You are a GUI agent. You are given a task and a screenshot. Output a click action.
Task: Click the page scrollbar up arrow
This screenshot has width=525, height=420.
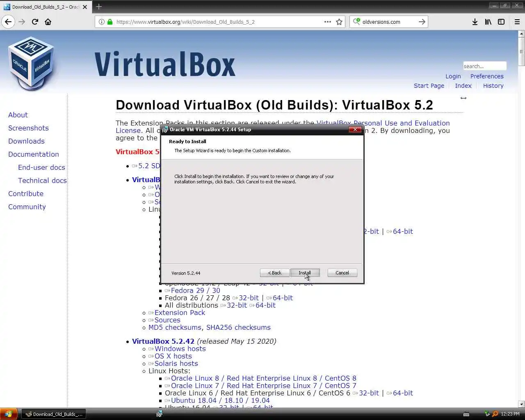pos(521,34)
